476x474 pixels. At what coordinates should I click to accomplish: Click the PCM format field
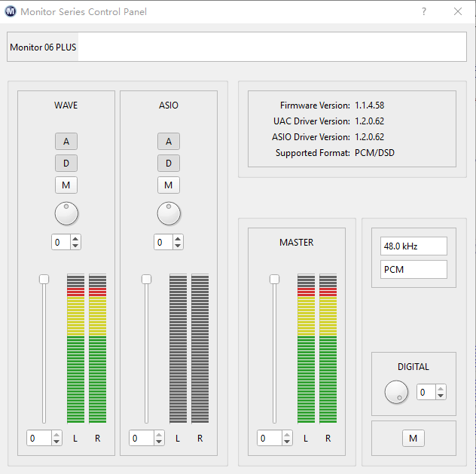pos(410,269)
